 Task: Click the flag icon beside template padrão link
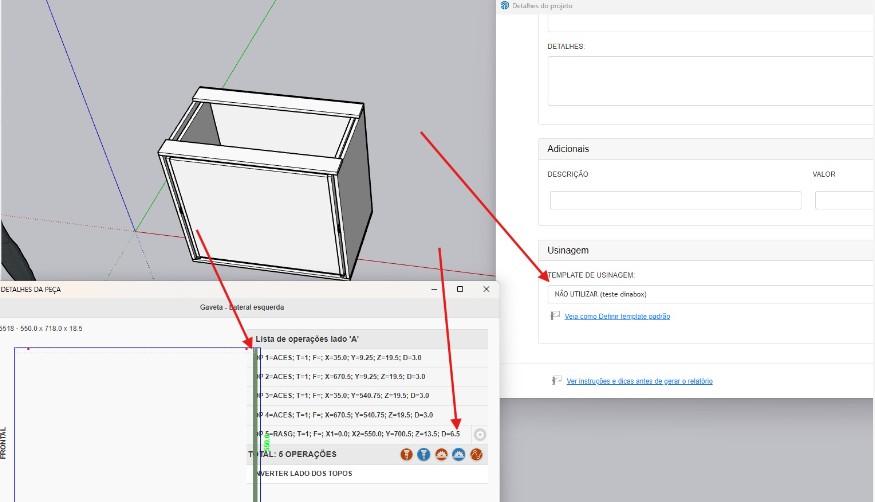coord(555,316)
